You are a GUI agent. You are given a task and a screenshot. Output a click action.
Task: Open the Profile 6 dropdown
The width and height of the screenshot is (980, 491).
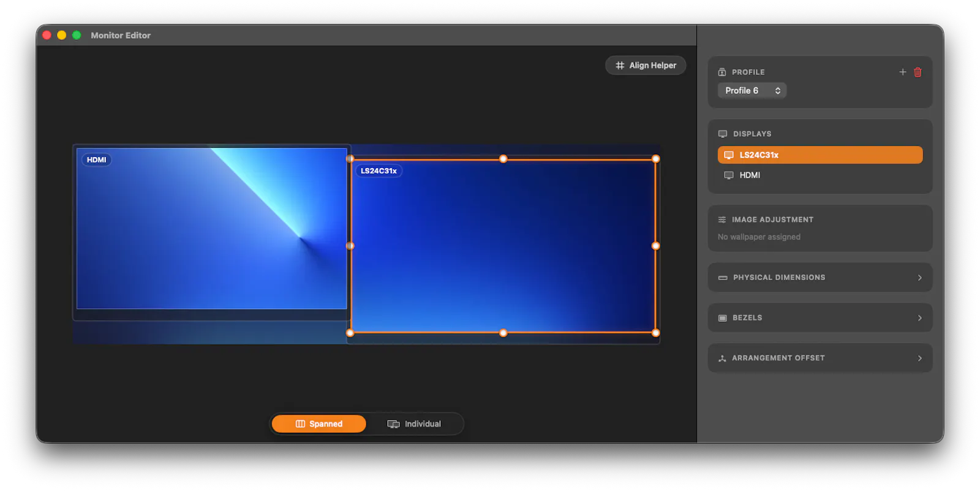coord(752,90)
